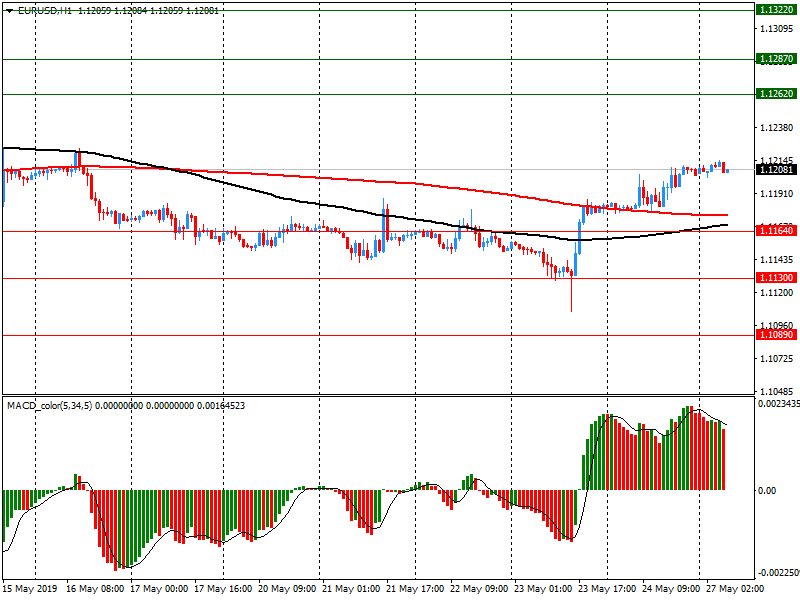The height and width of the screenshot is (600, 800).
Task: Click the 1.10485 price scale value
Action: point(776,391)
